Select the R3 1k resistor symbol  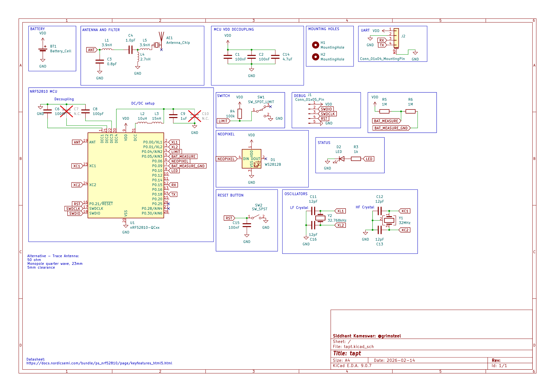coord(356,159)
